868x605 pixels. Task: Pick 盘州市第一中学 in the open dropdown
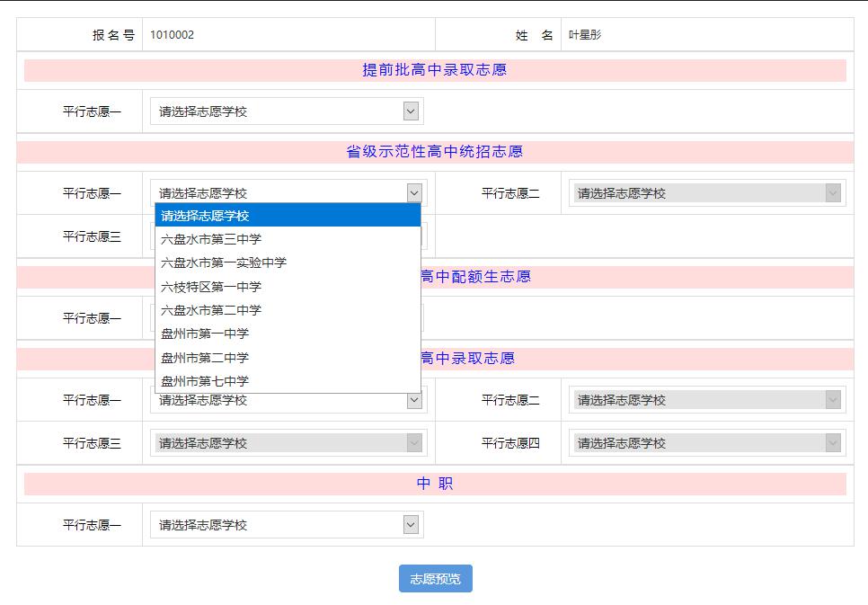point(201,333)
